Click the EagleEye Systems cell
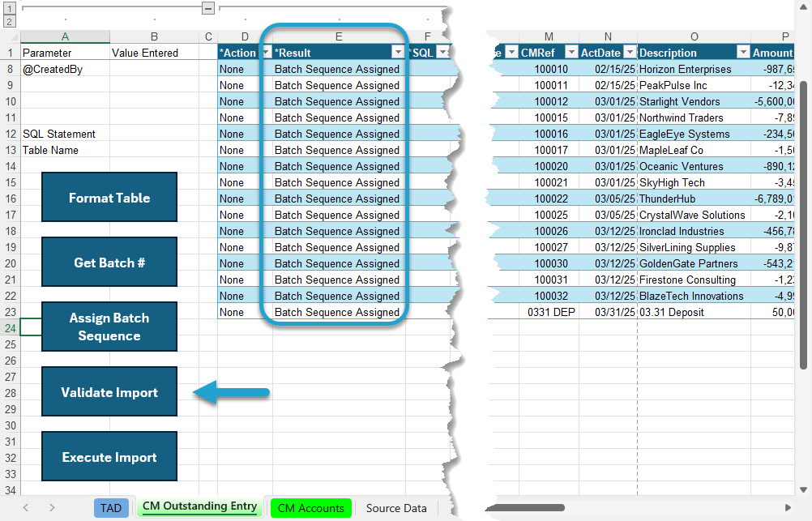812x521 pixels. [x=694, y=134]
